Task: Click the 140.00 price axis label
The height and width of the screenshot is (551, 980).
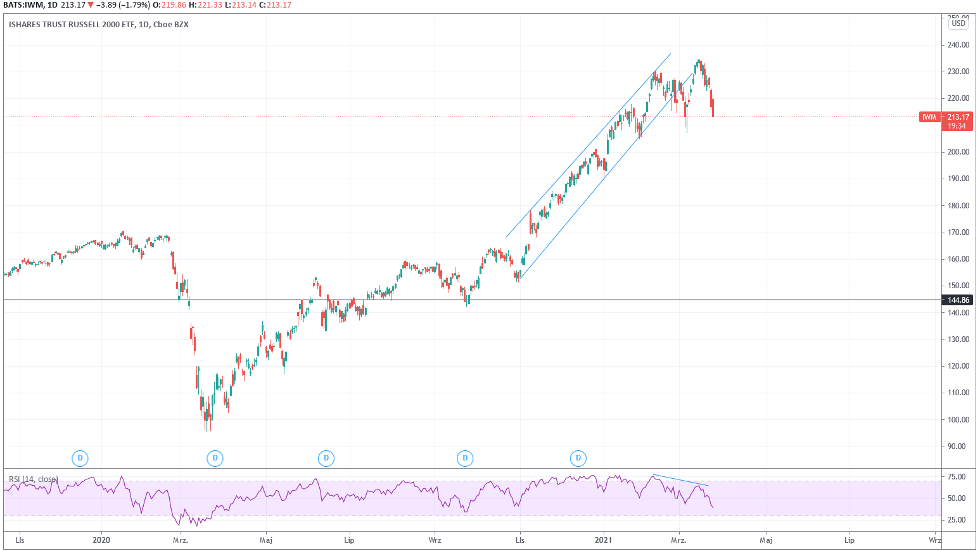Action: (958, 313)
